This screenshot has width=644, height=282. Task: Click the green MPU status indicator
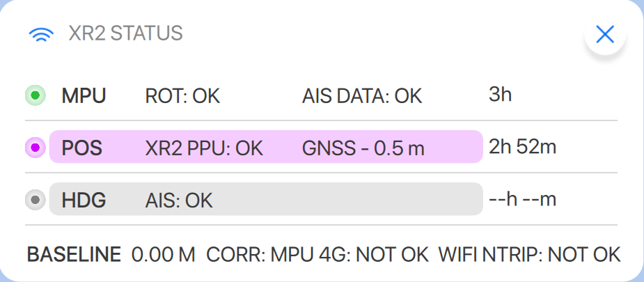pos(35,95)
